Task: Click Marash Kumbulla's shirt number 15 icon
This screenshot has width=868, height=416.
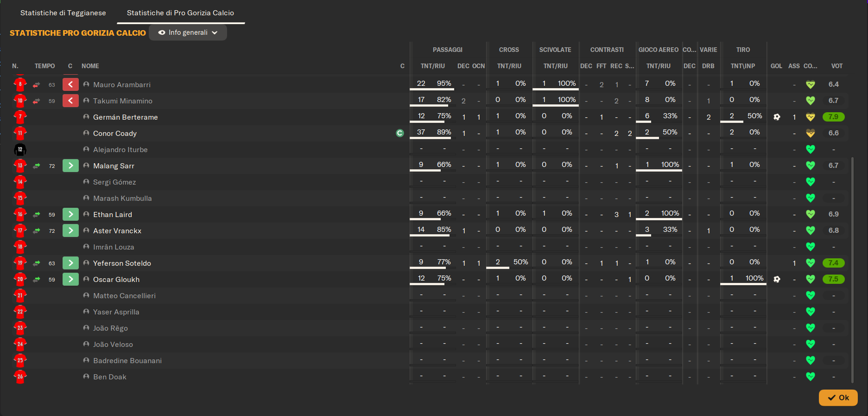Action: pos(20,198)
